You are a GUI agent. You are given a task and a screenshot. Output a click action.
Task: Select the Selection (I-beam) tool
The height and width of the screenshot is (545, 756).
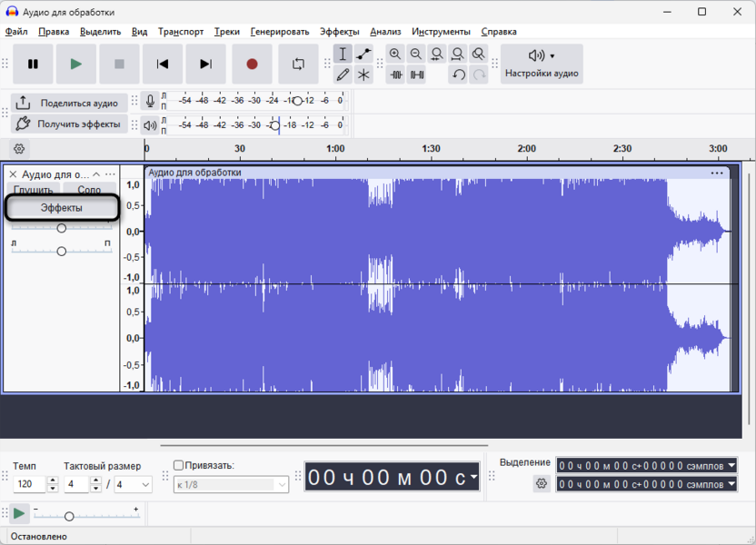(343, 54)
